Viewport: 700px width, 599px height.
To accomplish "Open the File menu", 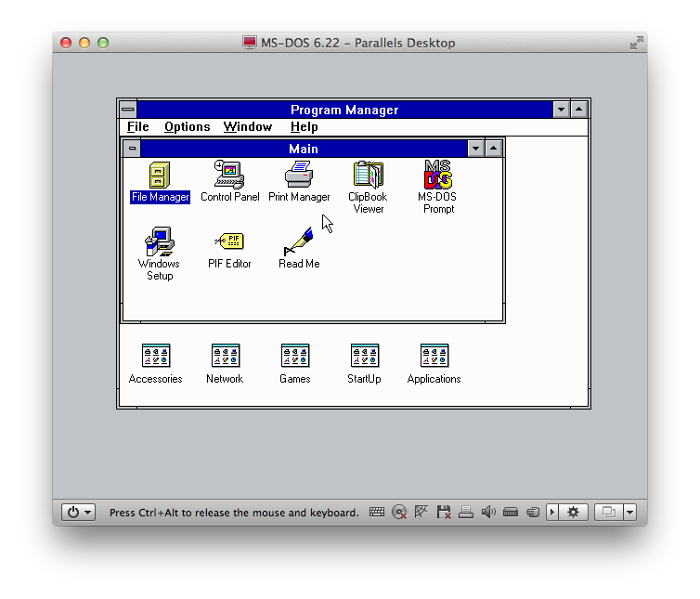I will pyautogui.click(x=138, y=127).
